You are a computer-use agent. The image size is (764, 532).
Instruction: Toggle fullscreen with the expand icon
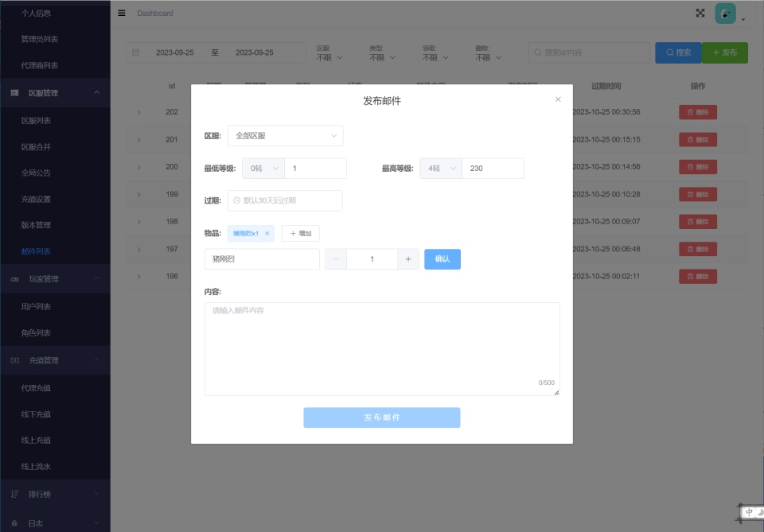[700, 13]
